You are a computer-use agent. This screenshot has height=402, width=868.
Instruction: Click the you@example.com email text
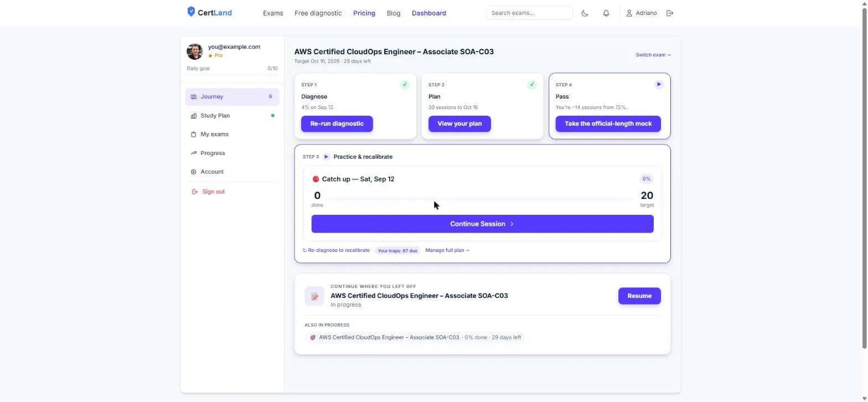234,47
